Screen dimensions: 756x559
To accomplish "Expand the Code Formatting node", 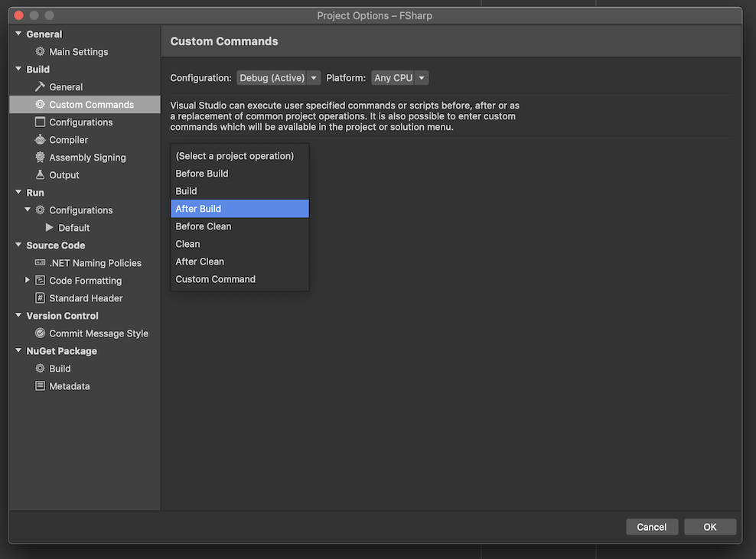I will (28, 280).
